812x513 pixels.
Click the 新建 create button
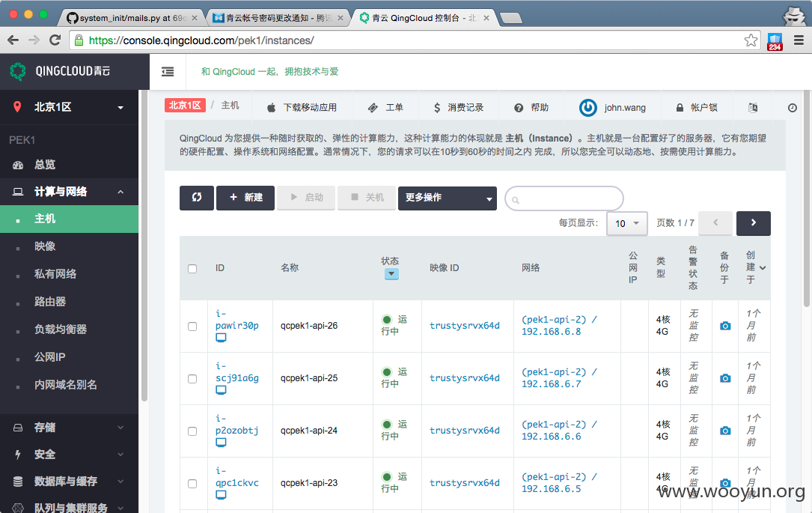point(245,198)
